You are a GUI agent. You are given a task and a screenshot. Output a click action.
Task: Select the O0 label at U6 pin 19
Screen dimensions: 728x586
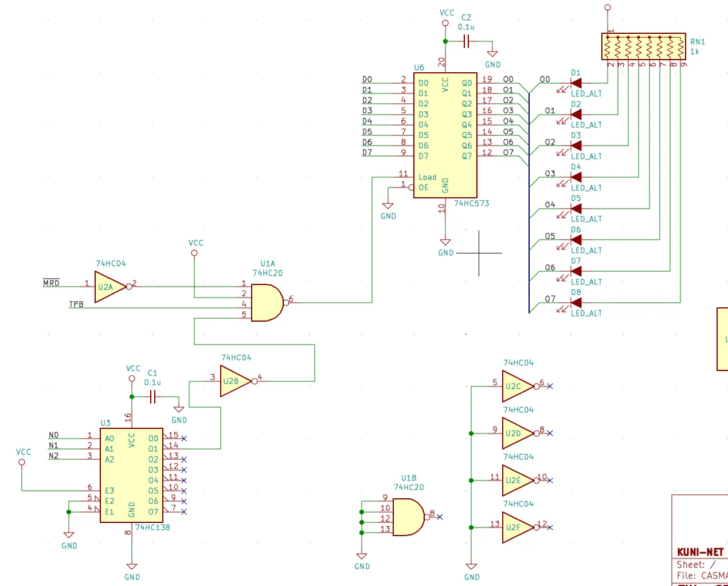click(x=508, y=80)
